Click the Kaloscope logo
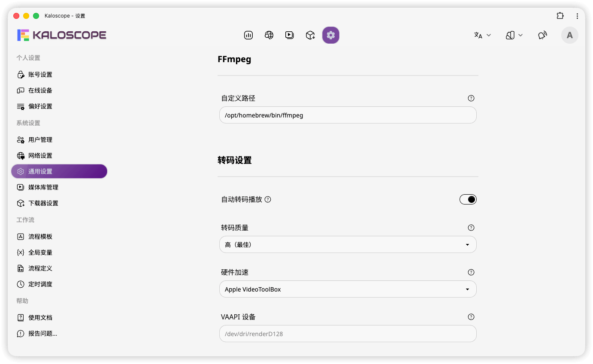The height and width of the screenshot is (364, 593). tap(62, 35)
